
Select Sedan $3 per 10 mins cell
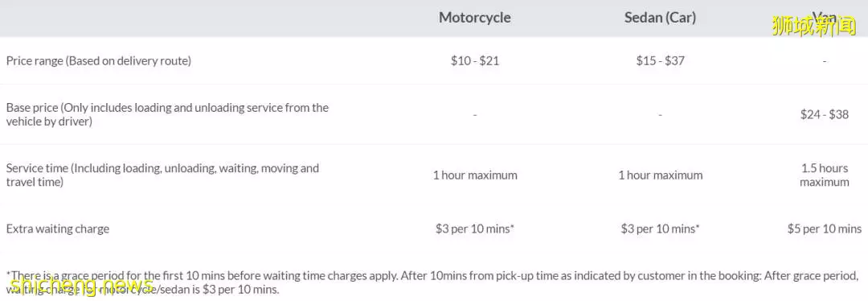660,229
